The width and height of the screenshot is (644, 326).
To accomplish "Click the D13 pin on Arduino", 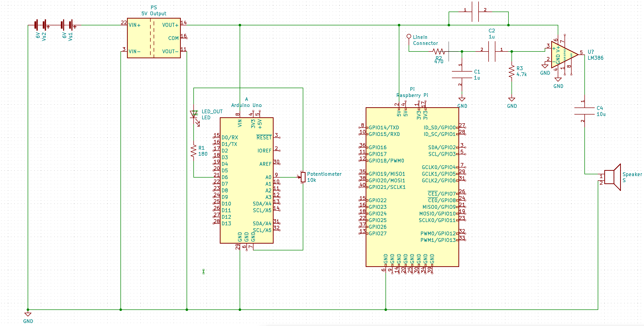I will [x=226, y=224].
